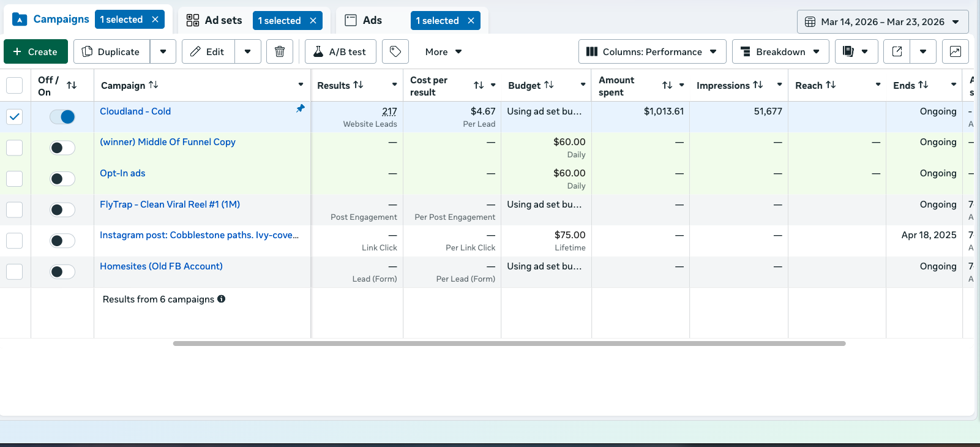Viewport: 980px width, 447px height.
Task: Sort by Off / On column arrows
Action: tap(72, 85)
